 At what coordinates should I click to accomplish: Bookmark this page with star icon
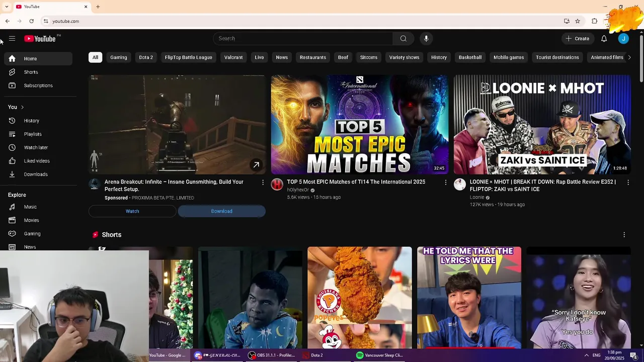coord(578,21)
